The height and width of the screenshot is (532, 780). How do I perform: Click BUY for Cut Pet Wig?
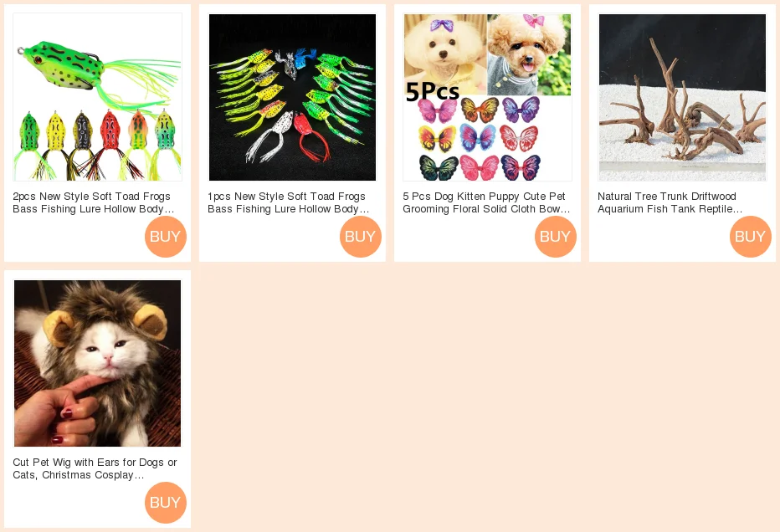coord(166,503)
